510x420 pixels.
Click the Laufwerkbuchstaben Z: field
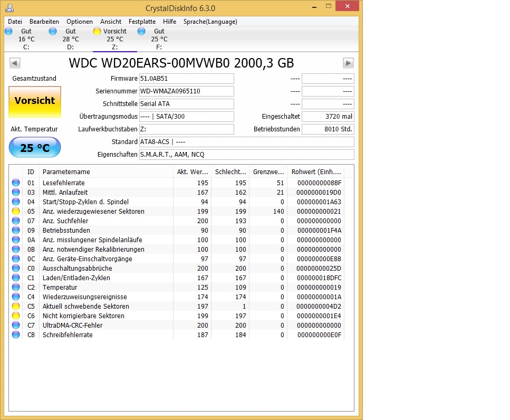(186, 129)
